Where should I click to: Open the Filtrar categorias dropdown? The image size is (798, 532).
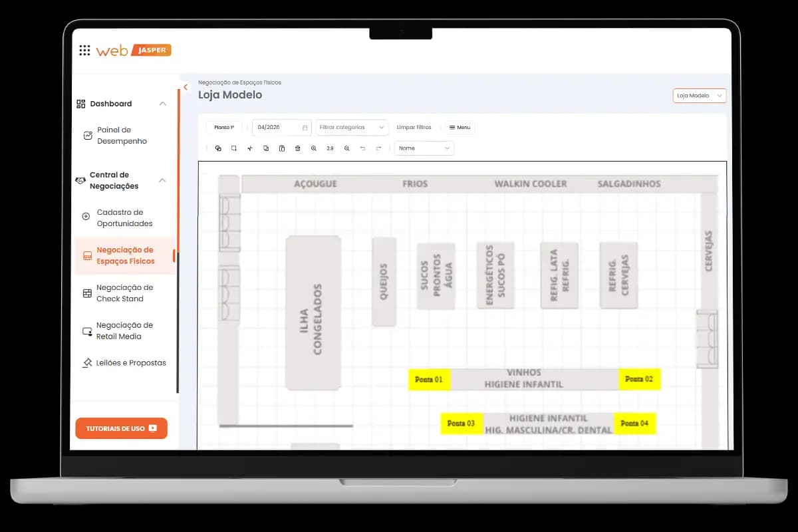(352, 127)
